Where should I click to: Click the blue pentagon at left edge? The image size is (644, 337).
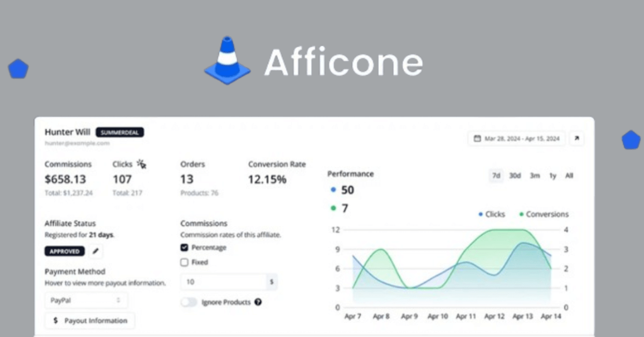(x=18, y=69)
